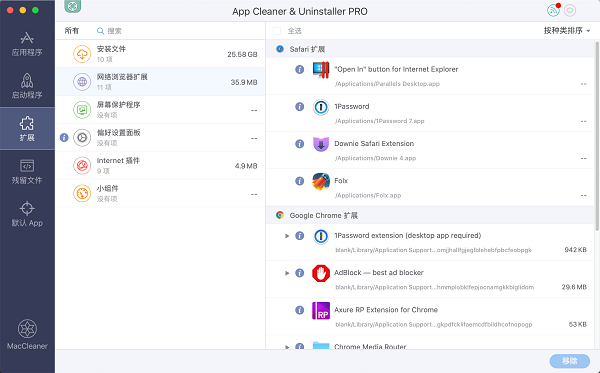Click the Folx rocket icon
Screen dimensions: 600x373
(321, 181)
